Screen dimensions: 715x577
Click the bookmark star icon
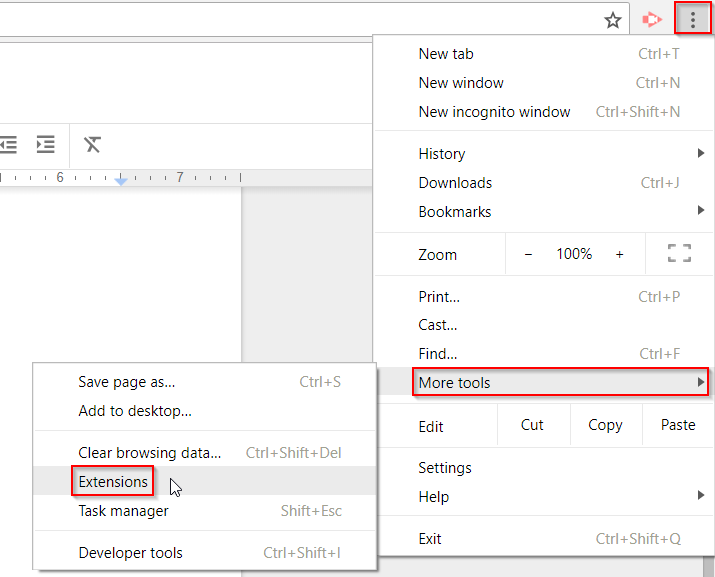click(612, 20)
